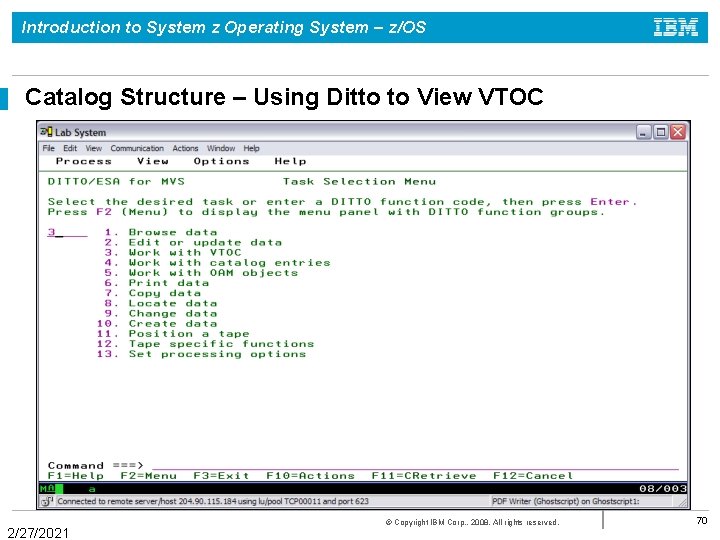This screenshot has height=540, width=720.
Task: Click cursor position 08/003 indicator
Action: 663,489
